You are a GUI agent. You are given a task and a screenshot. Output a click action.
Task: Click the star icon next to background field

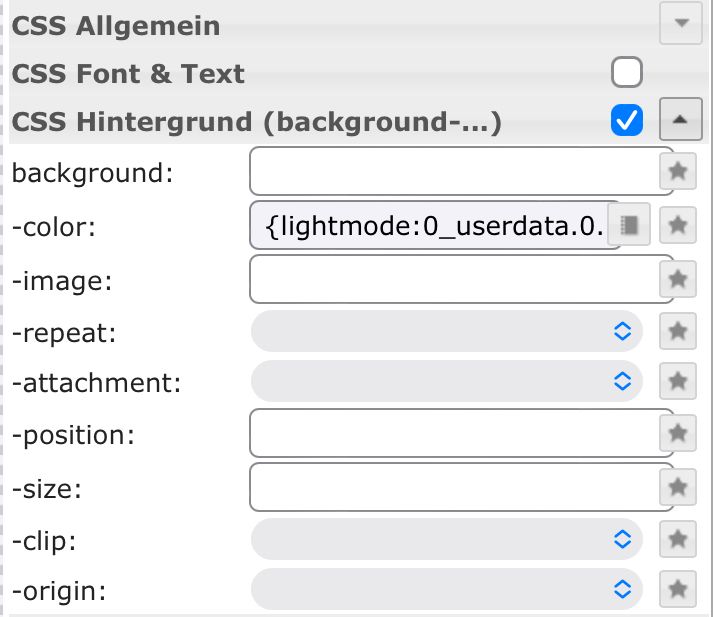(678, 172)
